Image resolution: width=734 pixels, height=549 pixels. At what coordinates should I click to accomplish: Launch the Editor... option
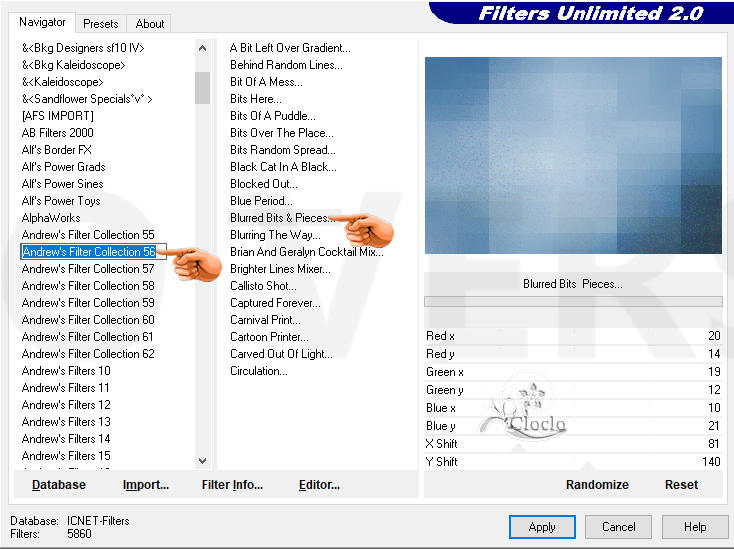click(319, 484)
